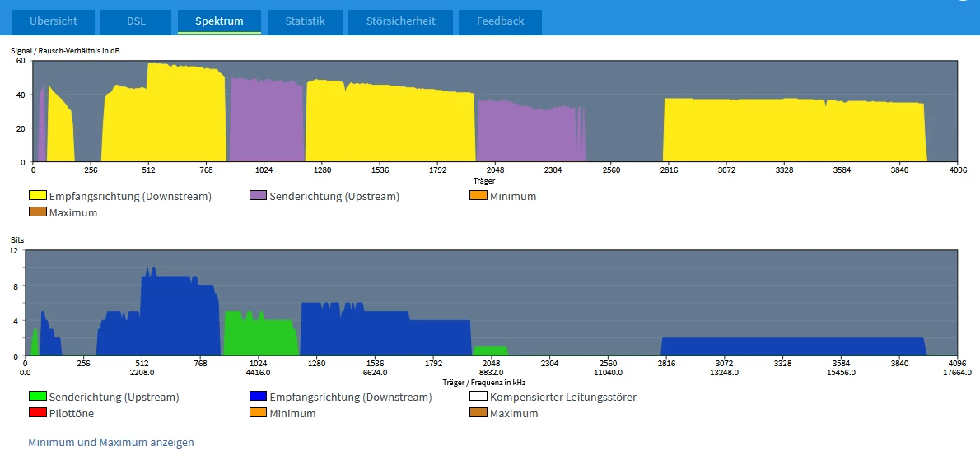
Task: Click the 2208.0 frequency value
Action: click(142, 372)
